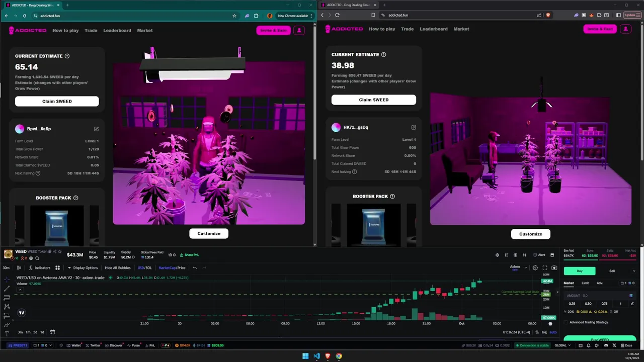Open Brave browser from the taskbar

click(328, 356)
